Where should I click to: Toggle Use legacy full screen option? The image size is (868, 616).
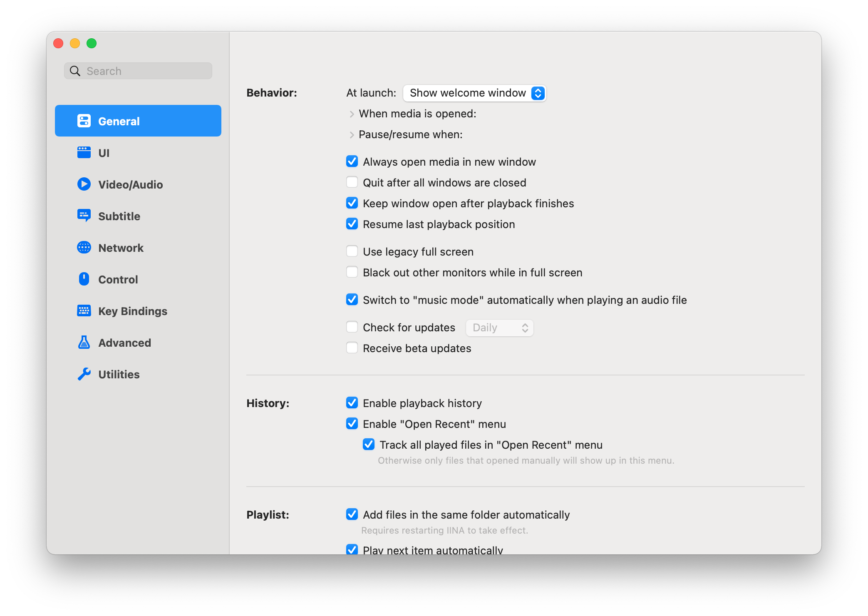coord(352,251)
